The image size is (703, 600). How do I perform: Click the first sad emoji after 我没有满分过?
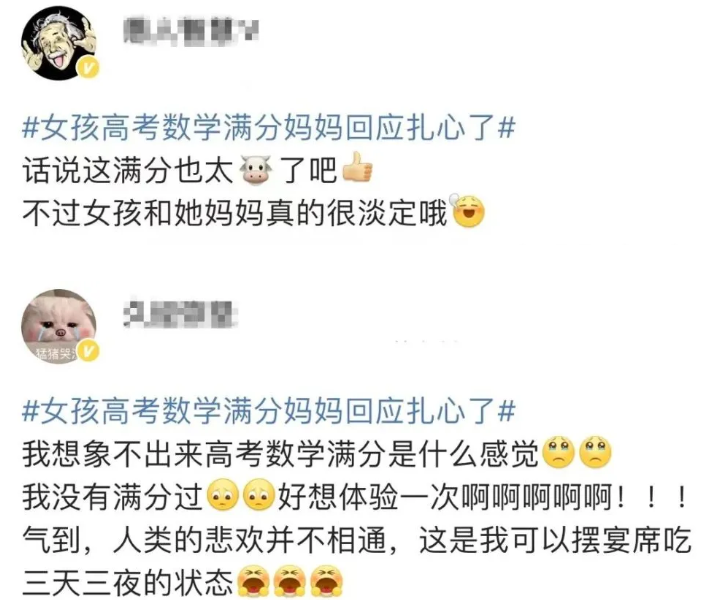click(223, 496)
